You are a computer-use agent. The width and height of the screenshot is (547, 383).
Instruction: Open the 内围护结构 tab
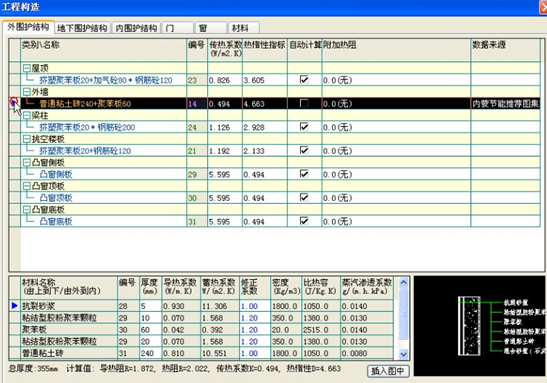point(136,28)
